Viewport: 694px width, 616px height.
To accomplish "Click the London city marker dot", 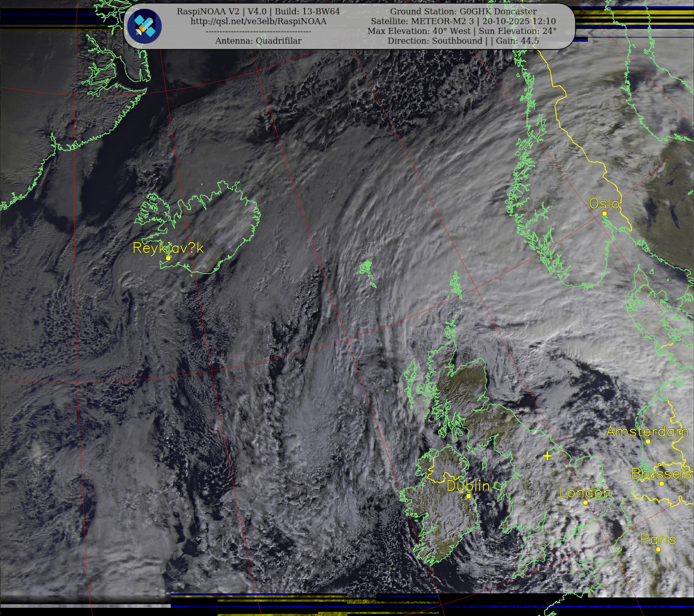I will coord(585,503).
